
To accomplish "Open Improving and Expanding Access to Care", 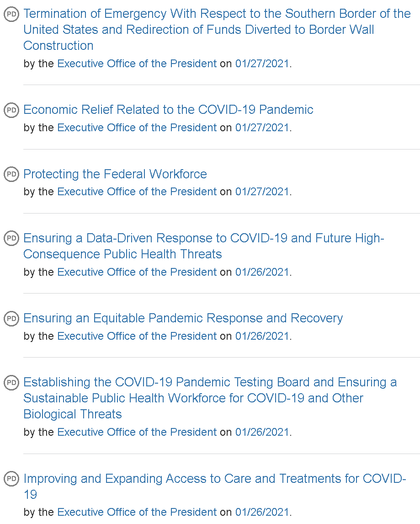I will click(x=214, y=486).
